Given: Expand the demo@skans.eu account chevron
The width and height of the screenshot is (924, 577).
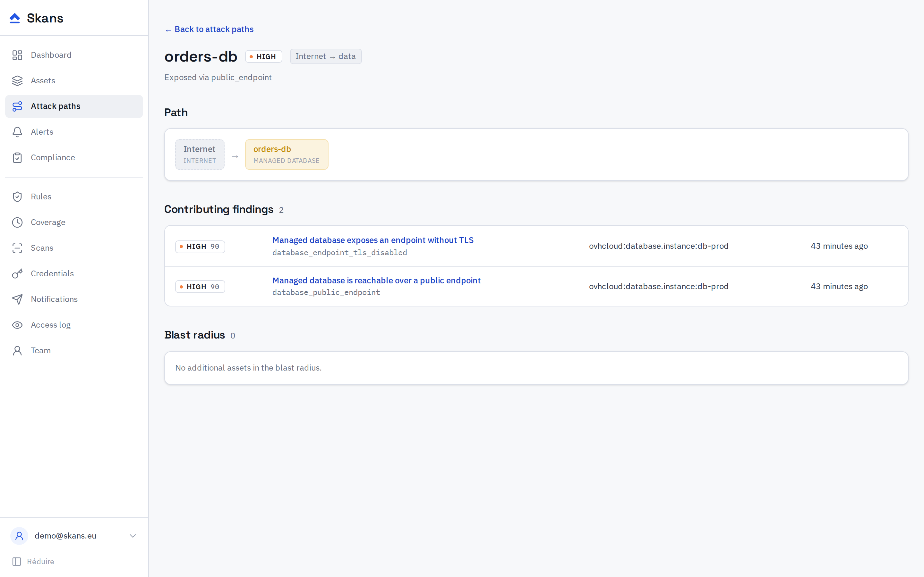Looking at the screenshot, I should [x=133, y=536].
